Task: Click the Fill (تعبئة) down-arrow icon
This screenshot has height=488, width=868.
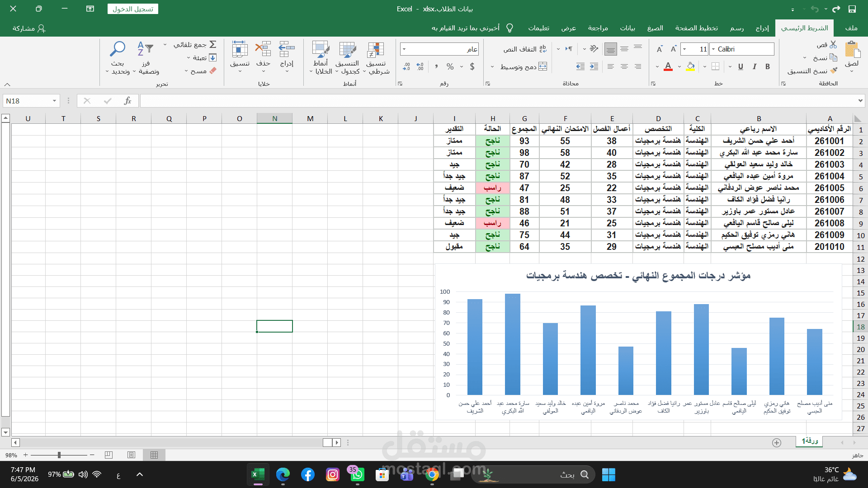Action: point(213,57)
